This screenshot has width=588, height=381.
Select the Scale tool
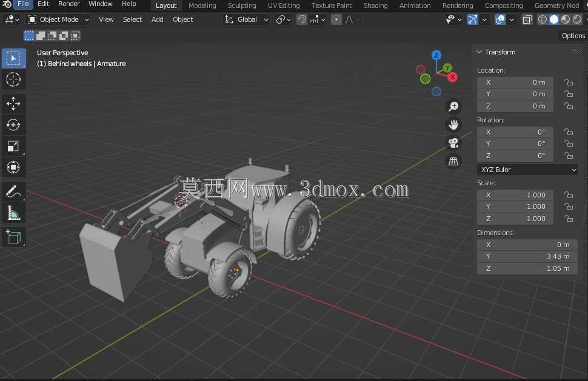(14, 146)
